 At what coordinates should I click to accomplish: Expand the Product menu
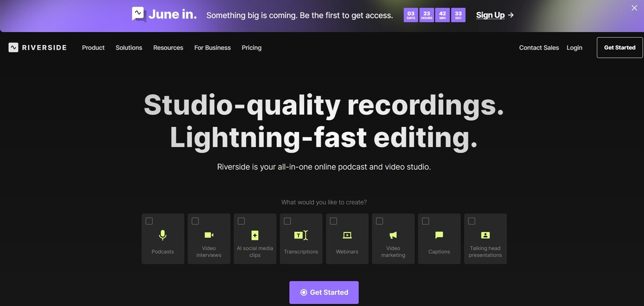point(93,48)
